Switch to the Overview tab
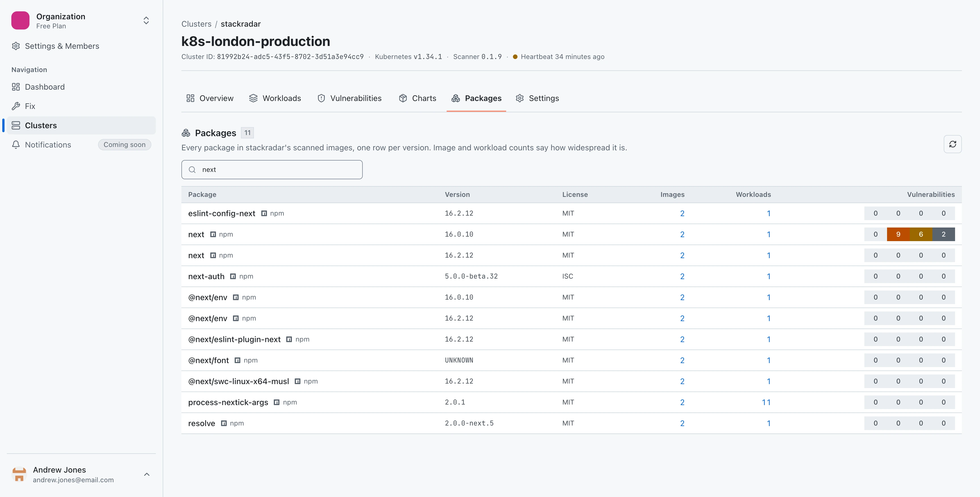 (210, 98)
